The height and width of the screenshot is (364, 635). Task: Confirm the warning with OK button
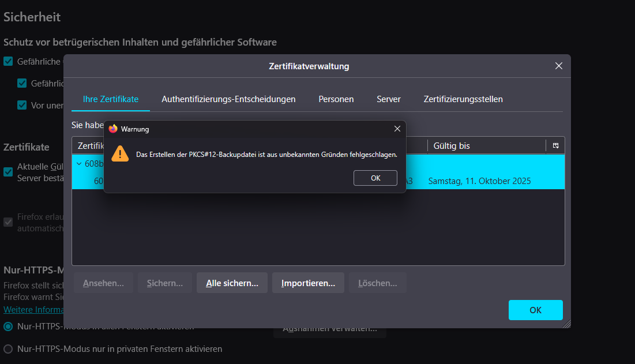tap(375, 178)
